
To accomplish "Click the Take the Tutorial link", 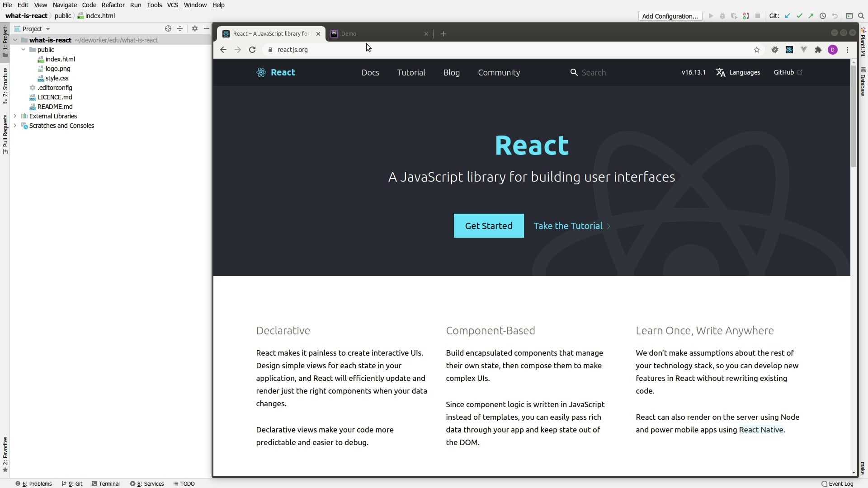I will (x=568, y=225).
